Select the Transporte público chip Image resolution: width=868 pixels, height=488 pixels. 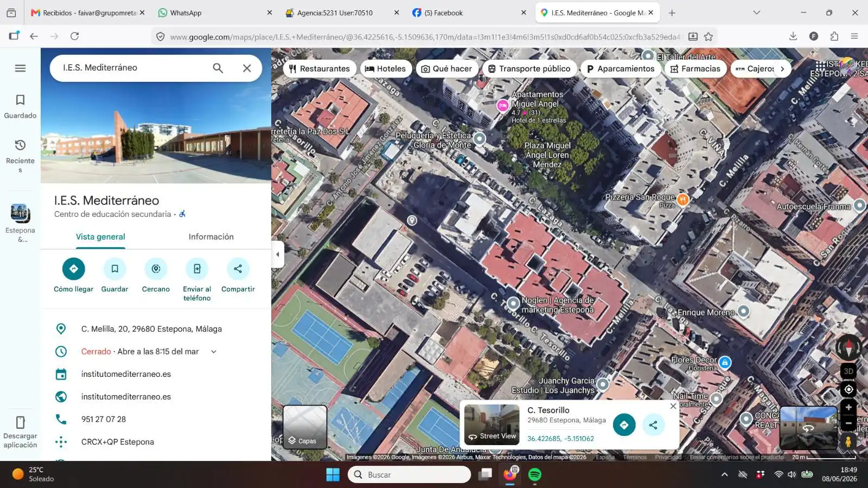point(529,69)
